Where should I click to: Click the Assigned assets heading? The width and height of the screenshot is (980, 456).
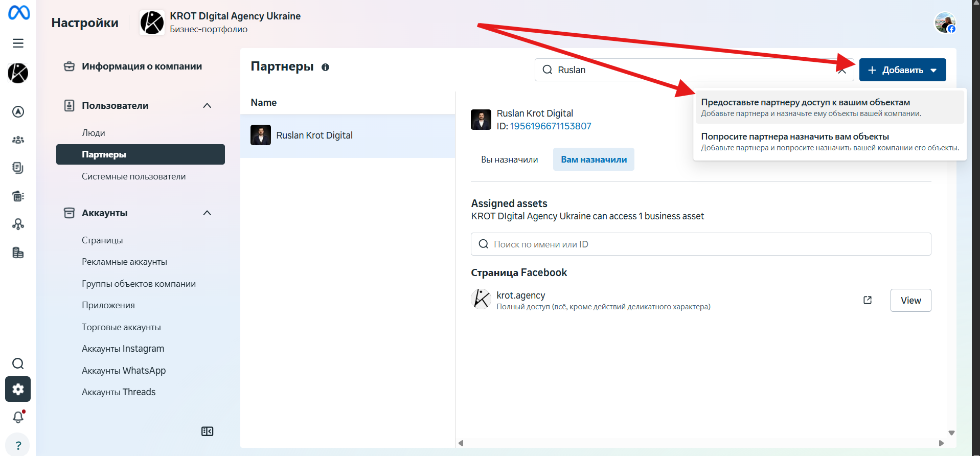[509, 203]
